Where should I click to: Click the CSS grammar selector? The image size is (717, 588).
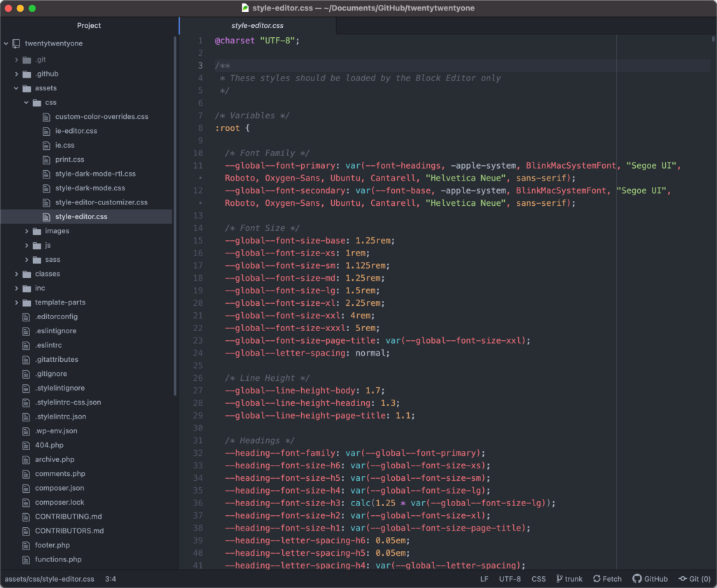click(538, 579)
